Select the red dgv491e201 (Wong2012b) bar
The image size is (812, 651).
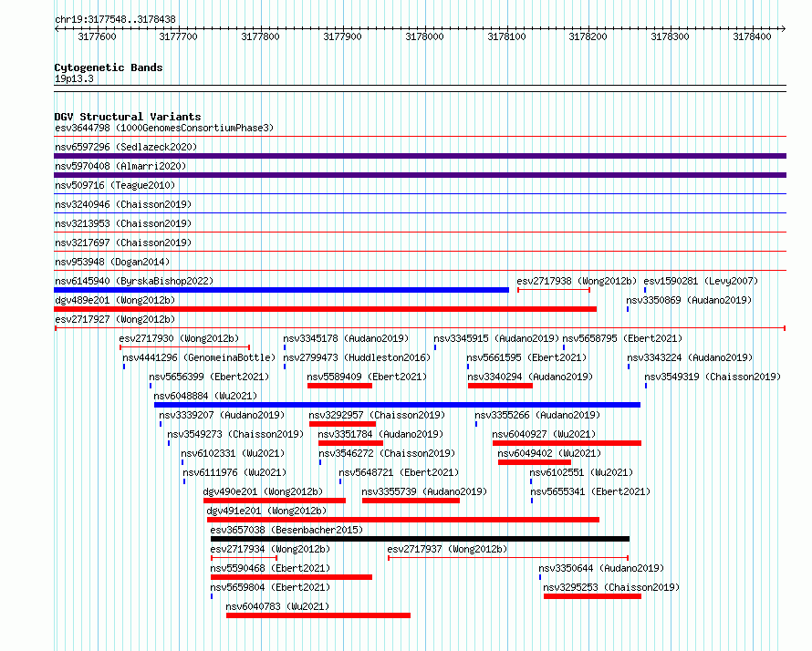(402, 520)
